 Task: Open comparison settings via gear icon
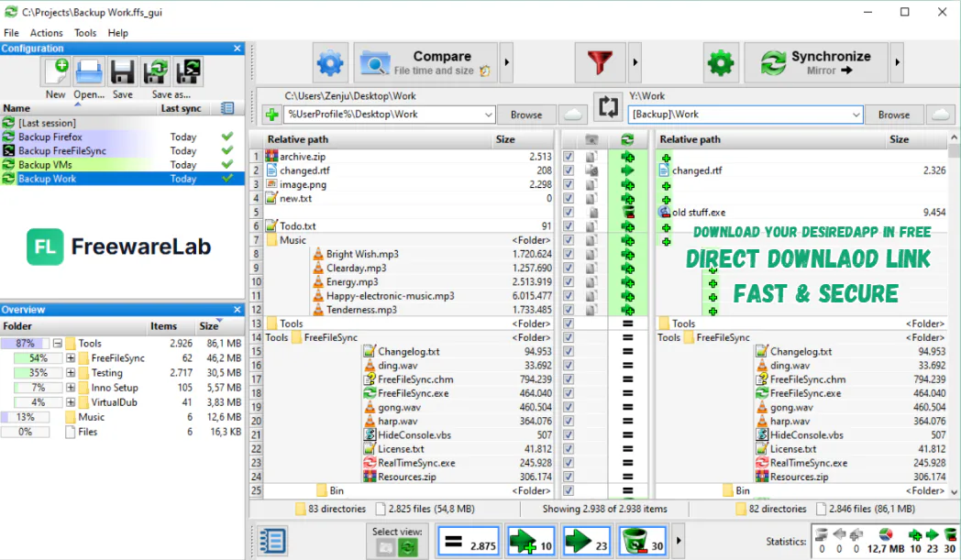click(330, 62)
